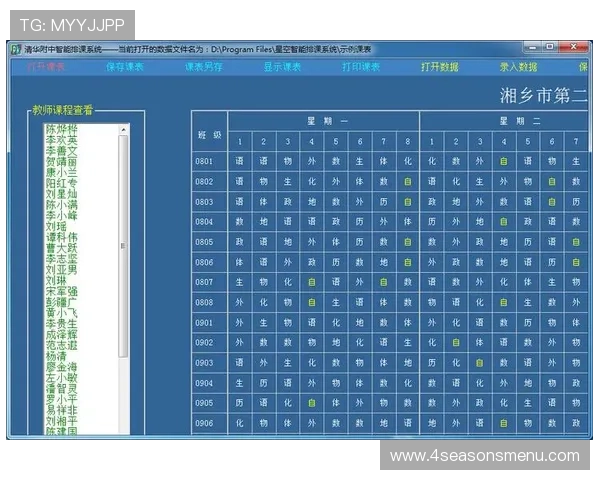Select teacher 刘瑶 in the list

point(56,226)
